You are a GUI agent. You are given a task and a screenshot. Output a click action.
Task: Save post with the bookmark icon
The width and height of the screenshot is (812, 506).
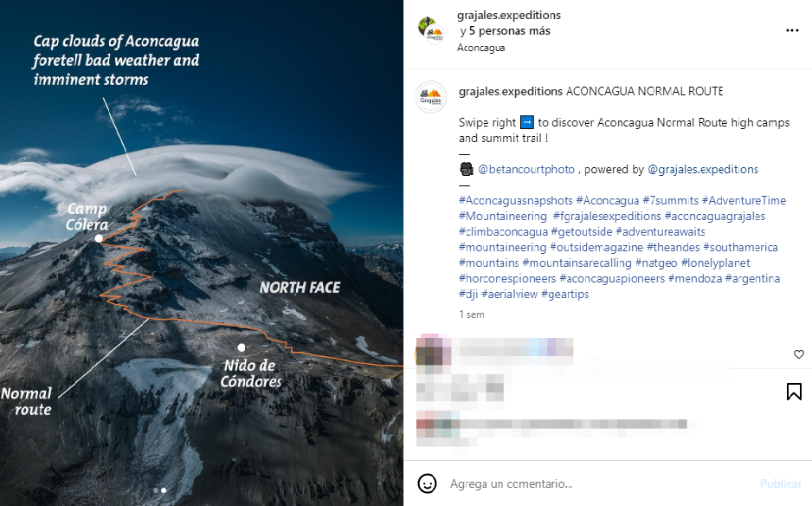794,392
